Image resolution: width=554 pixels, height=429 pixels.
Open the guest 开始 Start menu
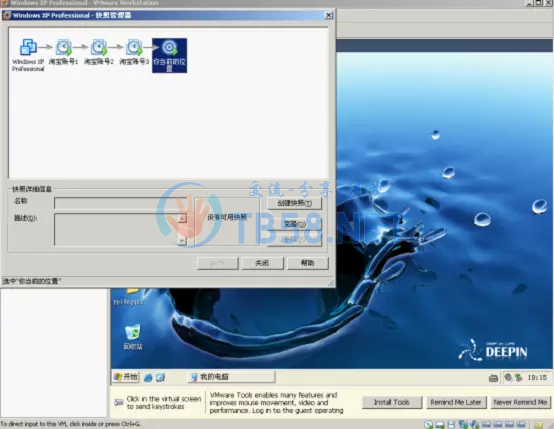[x=126, y=377]
